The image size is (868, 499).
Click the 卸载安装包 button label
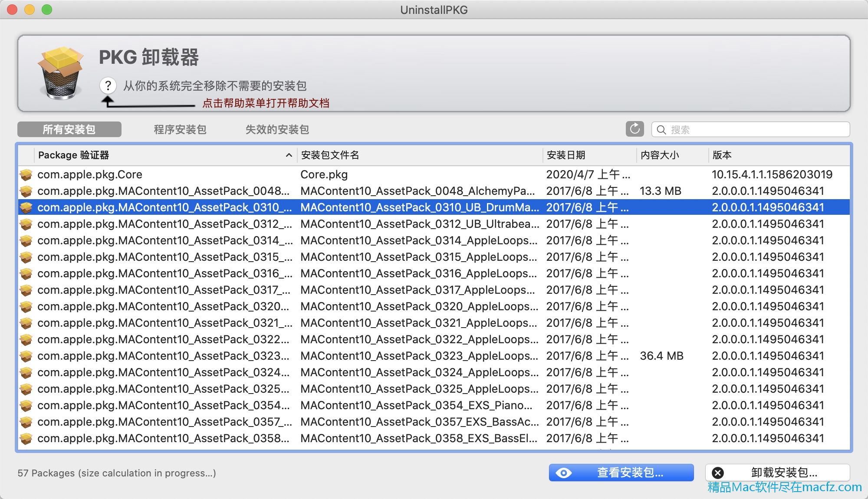click(784, 473)
